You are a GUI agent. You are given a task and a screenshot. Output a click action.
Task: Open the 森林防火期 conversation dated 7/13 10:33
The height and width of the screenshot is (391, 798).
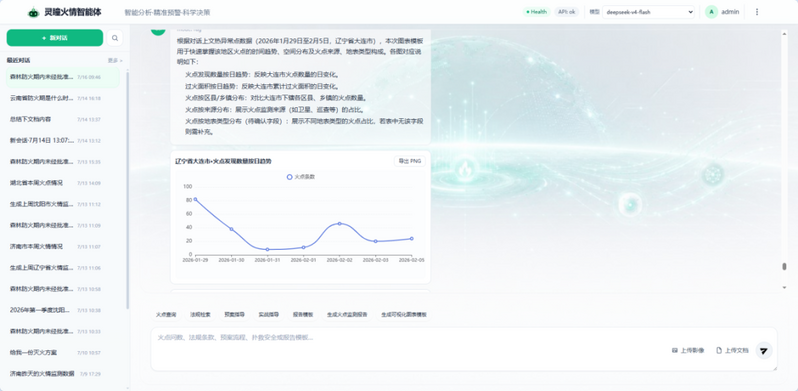pos(63,331)
